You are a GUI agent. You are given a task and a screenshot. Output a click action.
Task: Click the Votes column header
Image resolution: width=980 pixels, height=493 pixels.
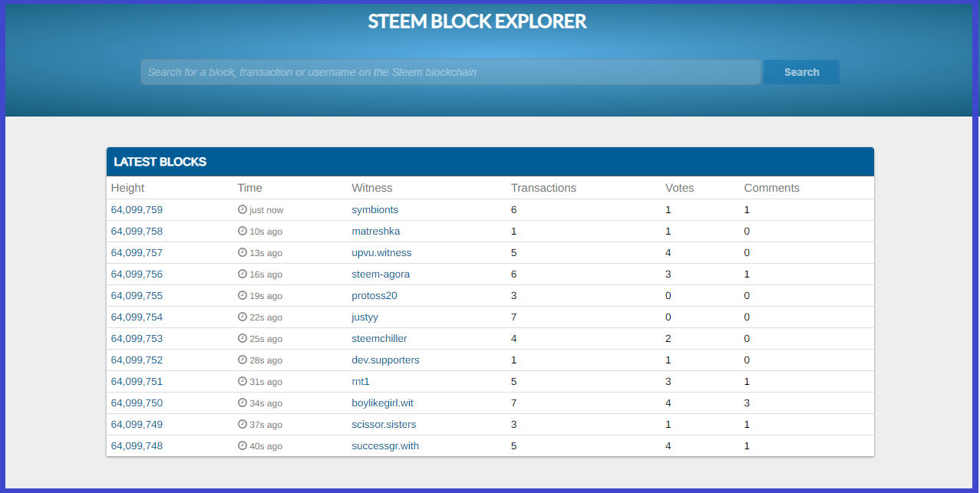(x=680, y=188)
